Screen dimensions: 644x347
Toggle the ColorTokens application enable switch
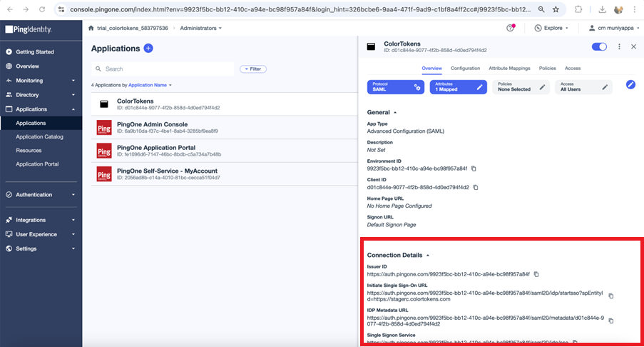599,46
